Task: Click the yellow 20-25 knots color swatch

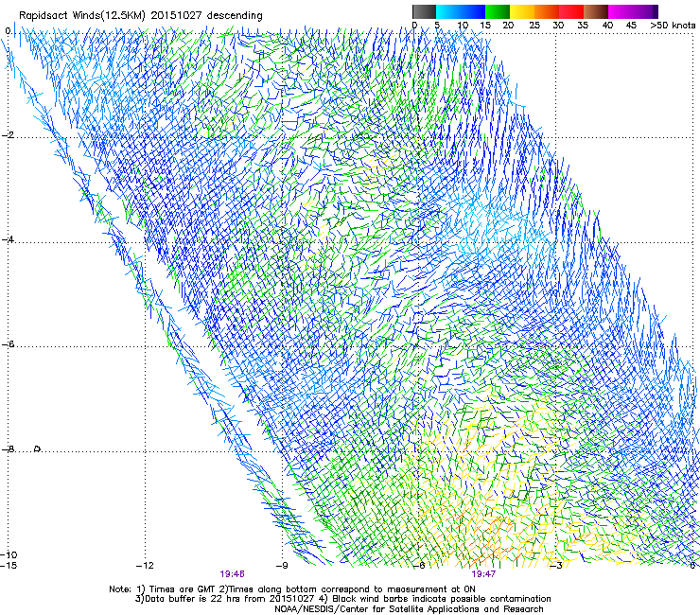Action: pyautogui.click(x=522, y=11)
